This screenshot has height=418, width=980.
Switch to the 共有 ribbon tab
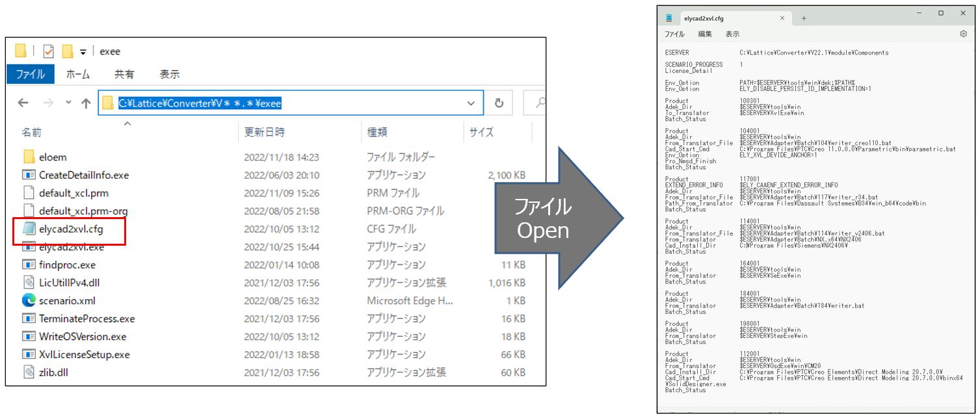pos(124,74)
